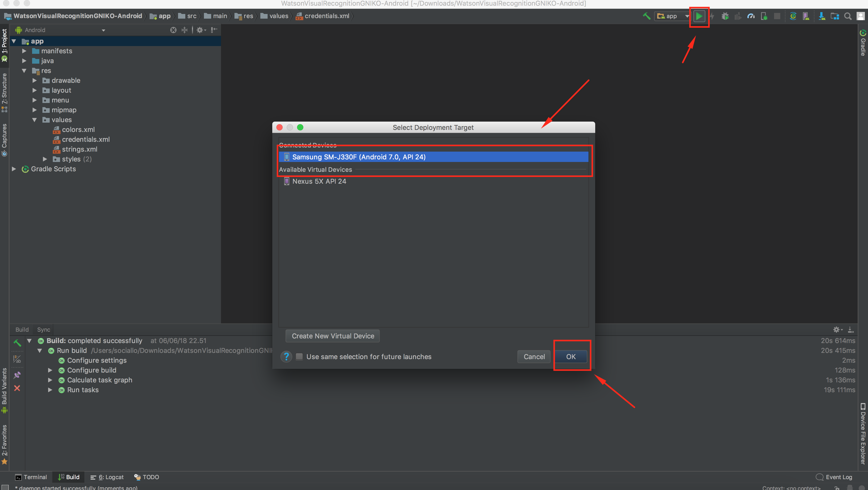
Task: Click the scroll from source target icon
Action: click(x=173, y=30)
